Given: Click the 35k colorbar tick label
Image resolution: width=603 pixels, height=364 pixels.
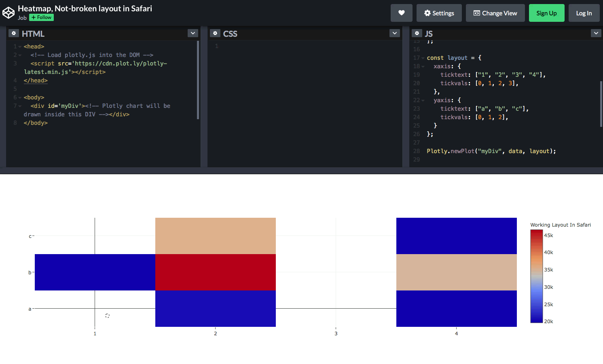Looking at the screenshot, I should point(548,270).
